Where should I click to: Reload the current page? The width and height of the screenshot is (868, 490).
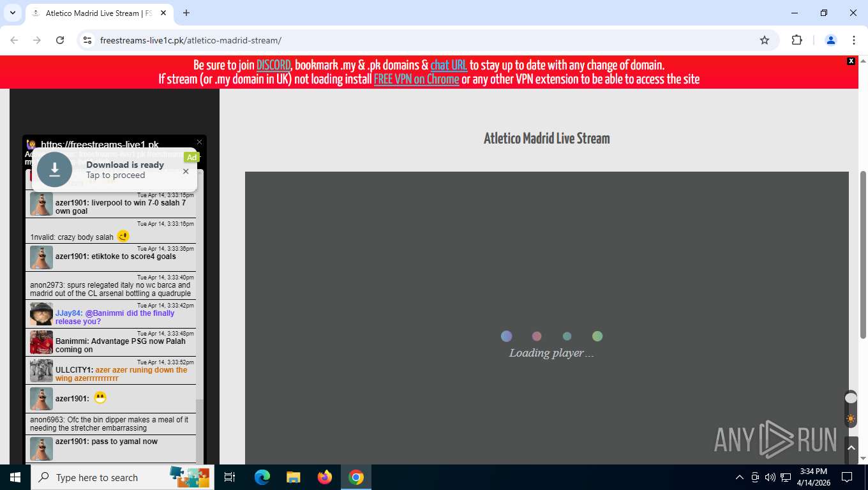pos(60,40)
